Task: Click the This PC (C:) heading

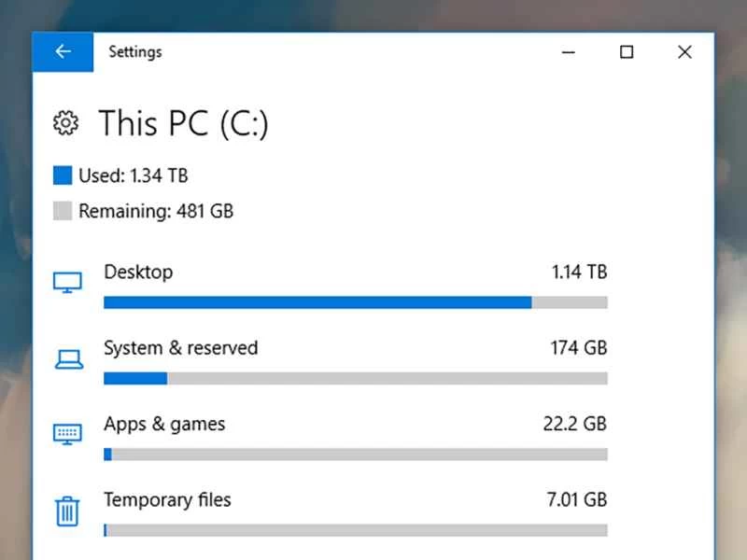Action: click(183, 122)
